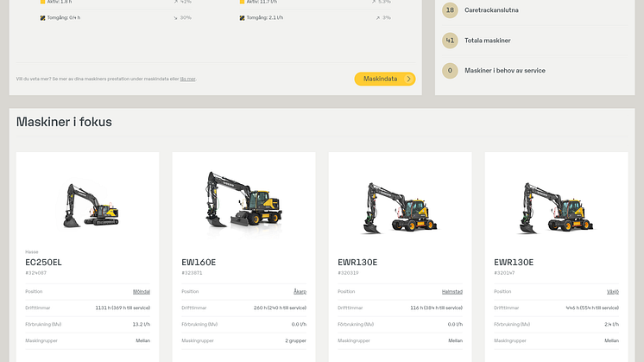The height and width of the screenshot is (362, 644).
Task: Open the Mölndal position link
Action: pyautogui.click(x=142, y=292)
